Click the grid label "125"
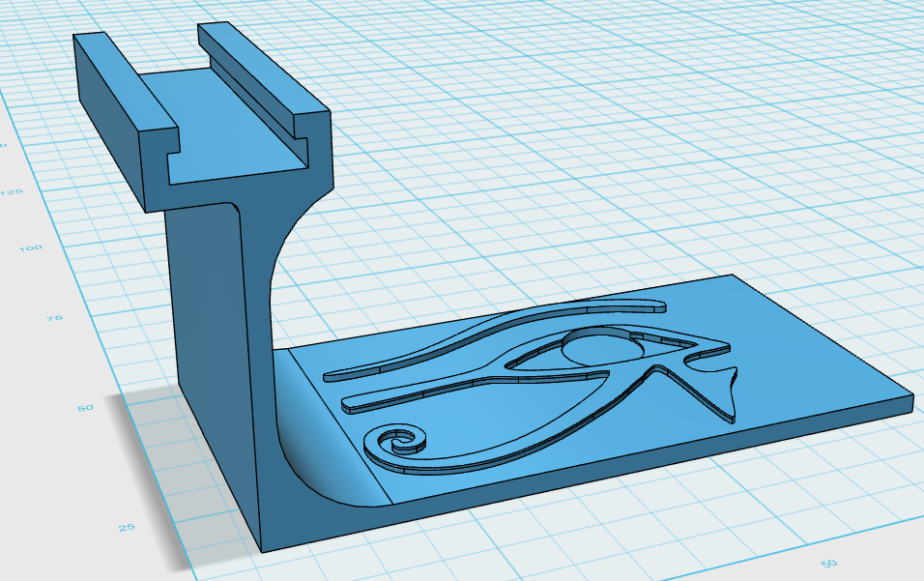 12,192
